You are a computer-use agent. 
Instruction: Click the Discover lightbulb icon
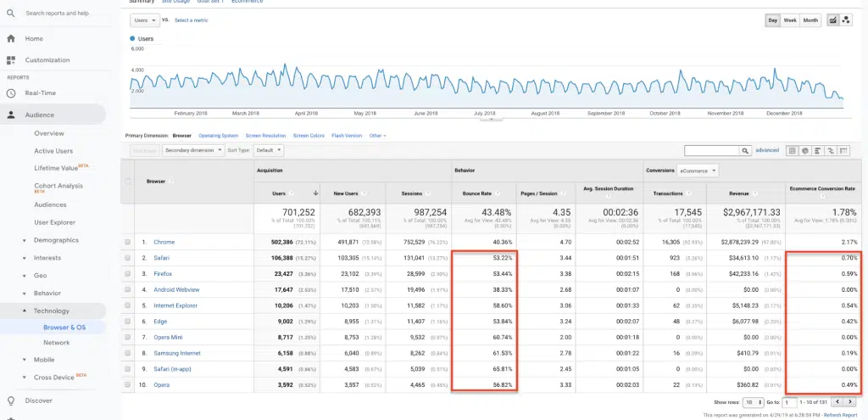click(10, 400)
